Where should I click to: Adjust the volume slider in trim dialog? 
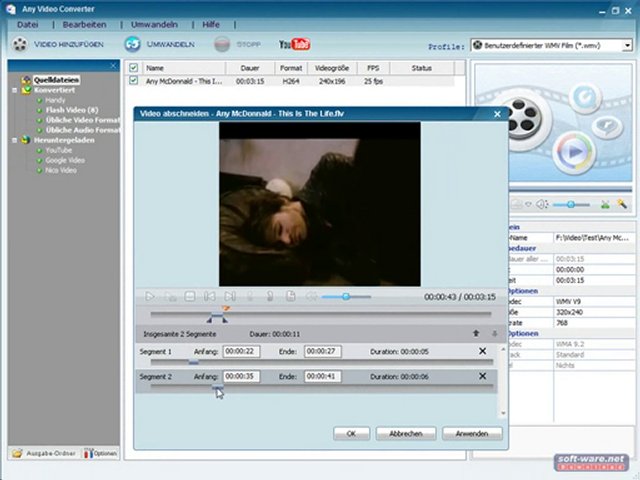[347, 296]
